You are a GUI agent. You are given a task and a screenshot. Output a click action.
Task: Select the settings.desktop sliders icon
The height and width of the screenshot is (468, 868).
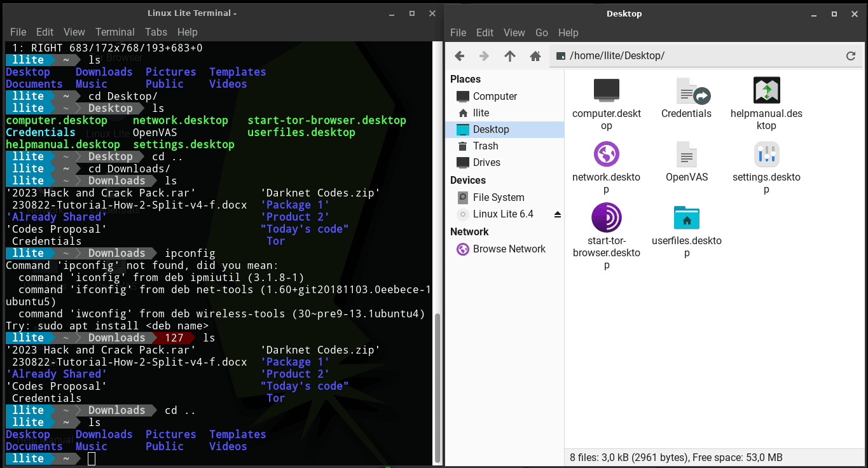click(766, 155)
